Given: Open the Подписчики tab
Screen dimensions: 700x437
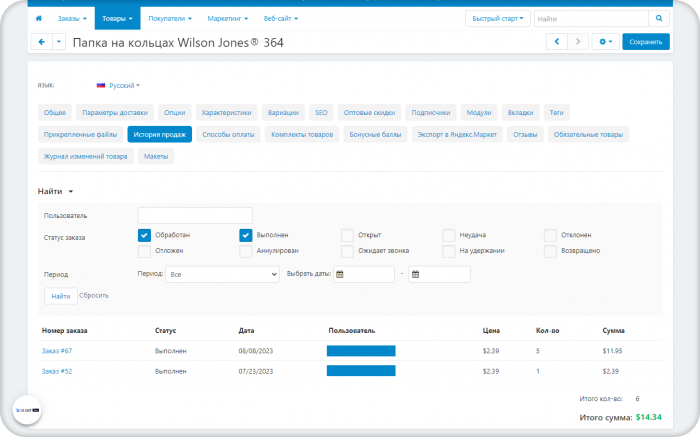Looking at the screenshot, I should 431,112.
